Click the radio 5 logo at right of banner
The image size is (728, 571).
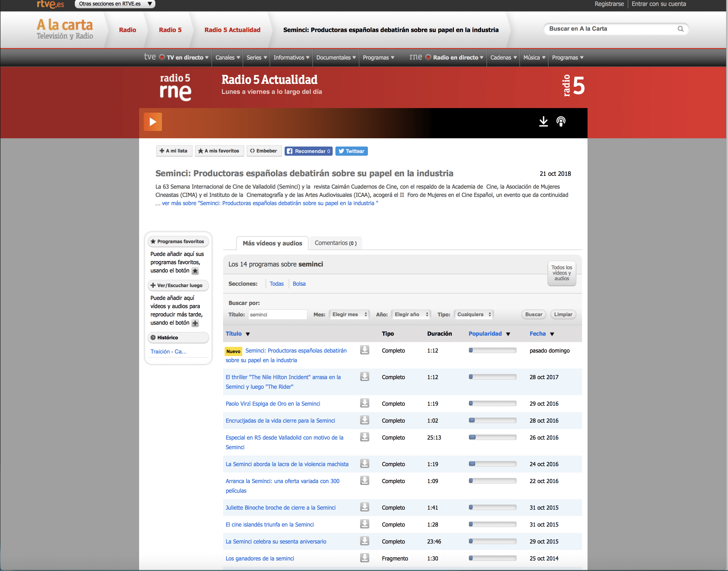click(574, 86)
